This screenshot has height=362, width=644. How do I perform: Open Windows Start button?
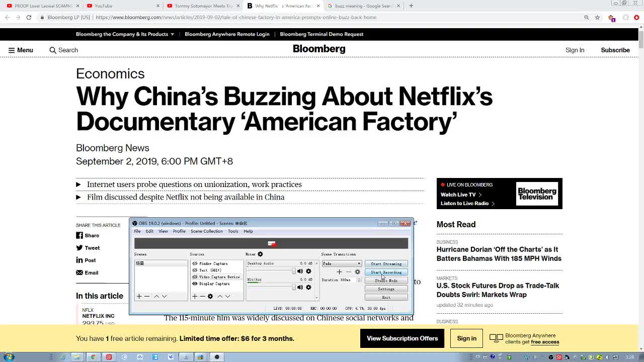[9, 357]
